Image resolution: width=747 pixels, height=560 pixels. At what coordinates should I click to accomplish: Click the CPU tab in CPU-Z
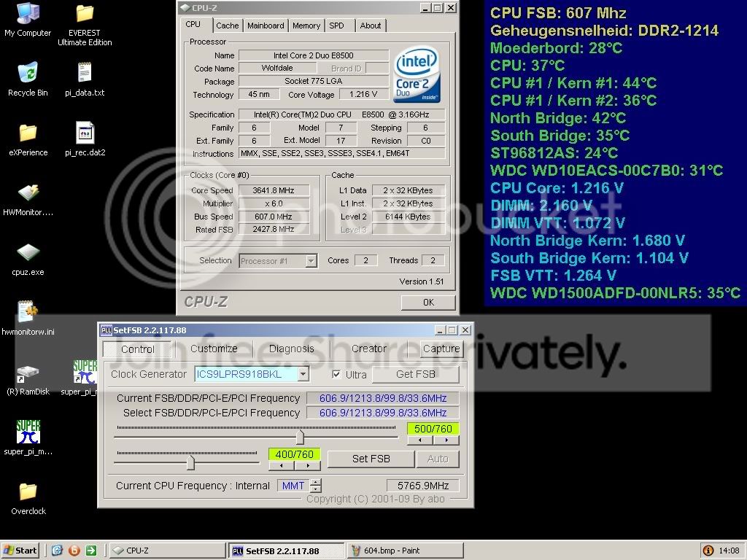[x=193, y=24]
